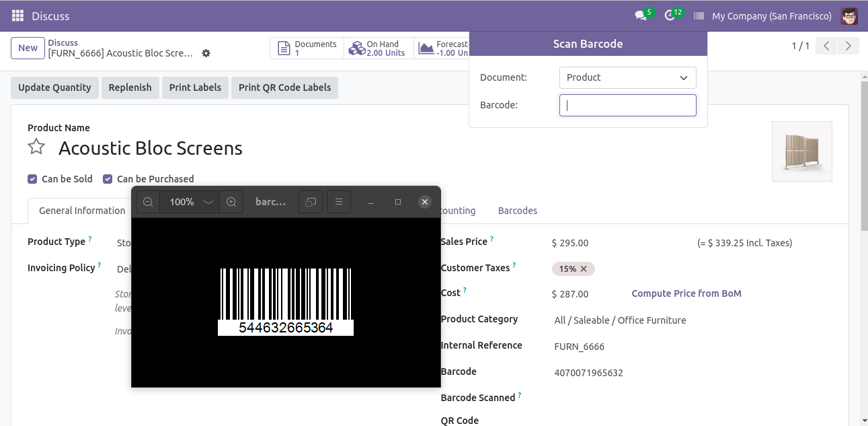The height and width of the screenshot is (426, 868).
Task: Follow the Discuss breadcrumb link
Action: (63, 42)
